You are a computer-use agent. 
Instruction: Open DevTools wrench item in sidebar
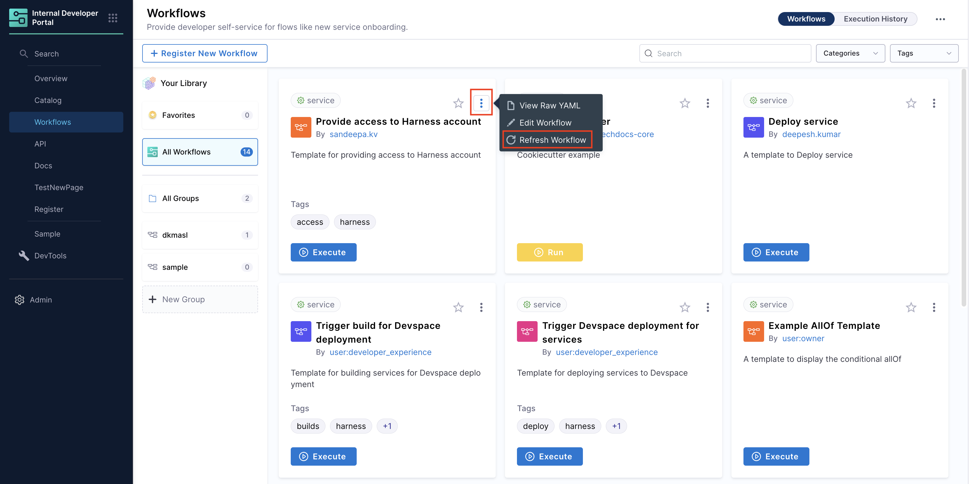click(24, 256)
